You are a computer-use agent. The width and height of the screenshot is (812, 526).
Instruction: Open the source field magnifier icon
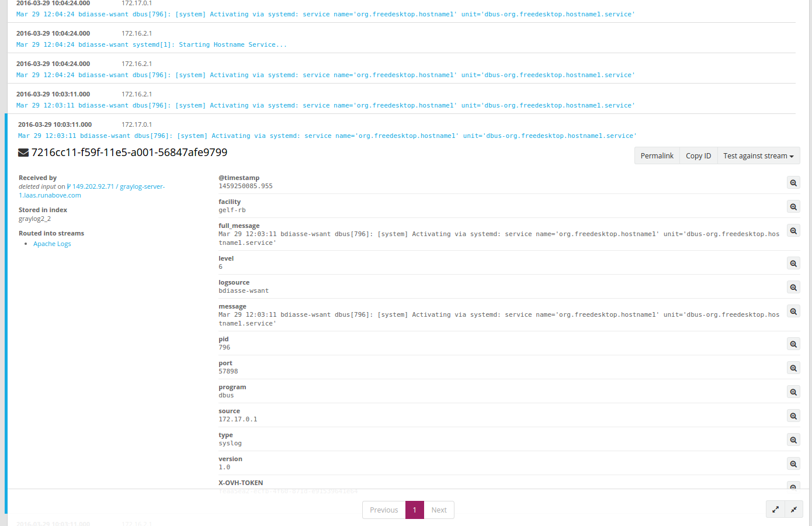click(x=793, y=416)
